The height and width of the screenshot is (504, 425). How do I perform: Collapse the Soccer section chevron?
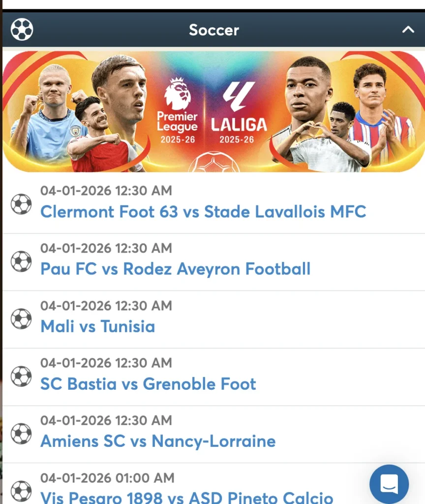pyautogui.click(x=408, y=30)
